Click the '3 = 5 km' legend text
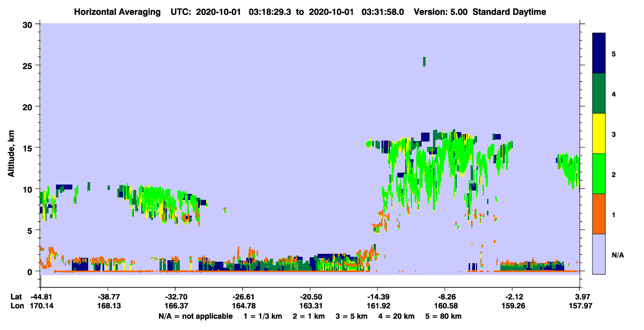The width and height of the screenshot is (644, 330). click(x=352, y=316)
